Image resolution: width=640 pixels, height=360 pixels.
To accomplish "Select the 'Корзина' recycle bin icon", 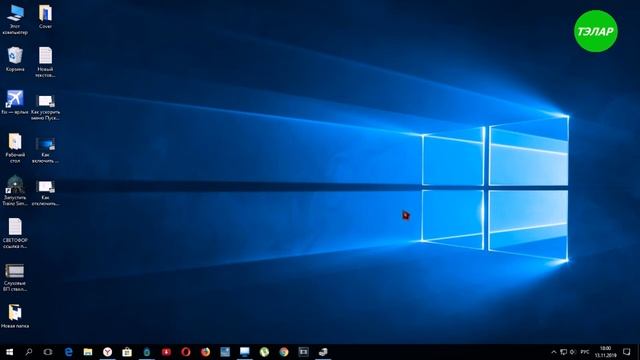I will [x=15, y=59].
